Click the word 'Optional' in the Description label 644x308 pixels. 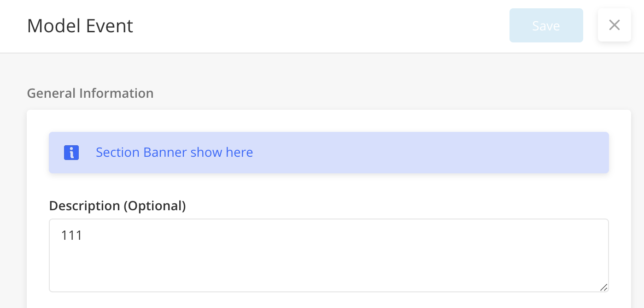(x=154, y=206)
